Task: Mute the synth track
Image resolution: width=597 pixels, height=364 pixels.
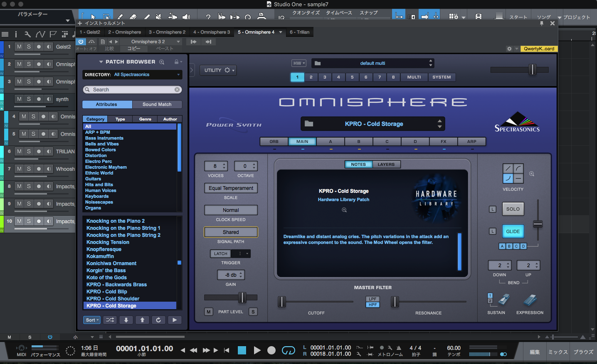Action: click(19, 99)
